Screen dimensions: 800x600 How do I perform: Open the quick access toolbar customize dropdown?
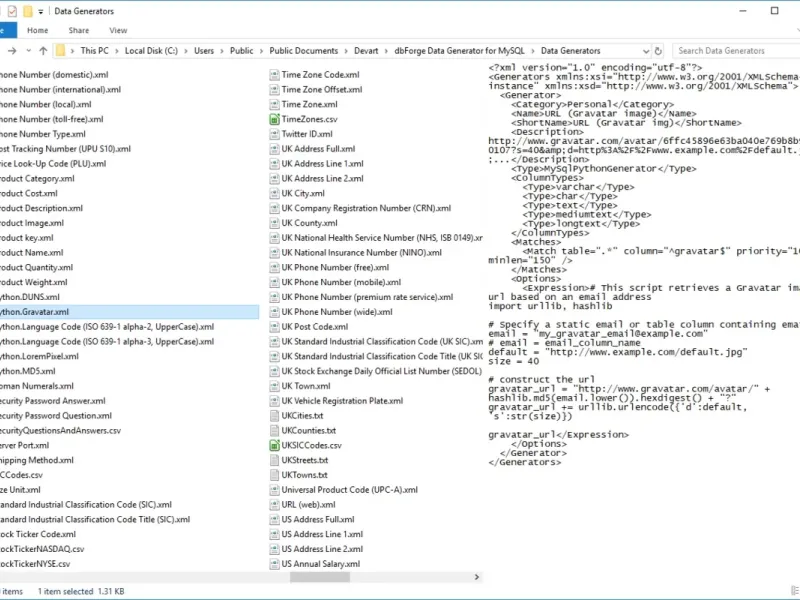[x=41, y=11]
